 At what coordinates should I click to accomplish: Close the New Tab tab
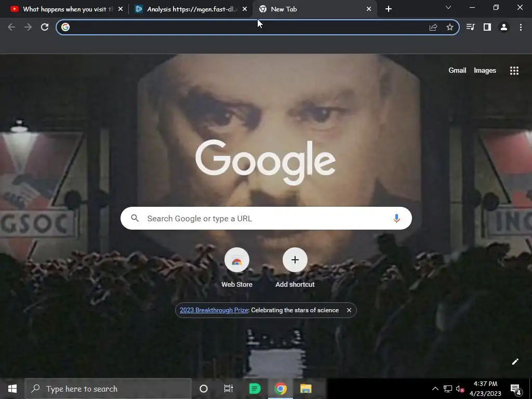pyautogui.click(x=369, y=9)
